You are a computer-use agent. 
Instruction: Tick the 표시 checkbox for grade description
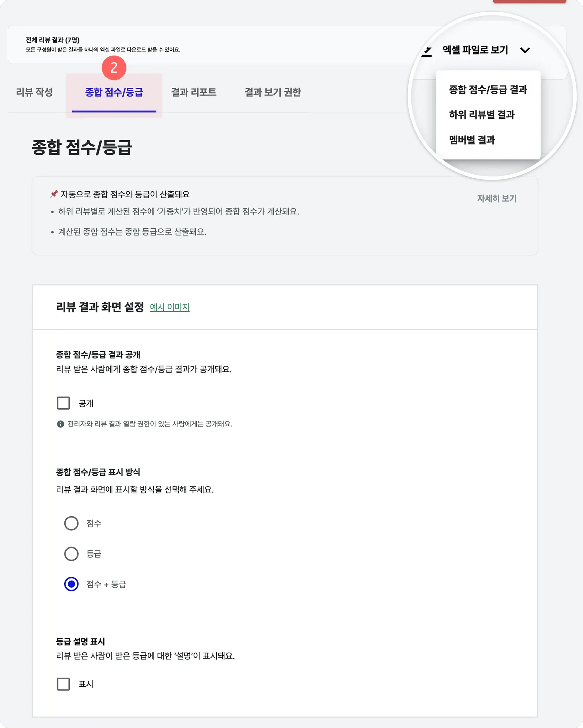coord(63,684)
